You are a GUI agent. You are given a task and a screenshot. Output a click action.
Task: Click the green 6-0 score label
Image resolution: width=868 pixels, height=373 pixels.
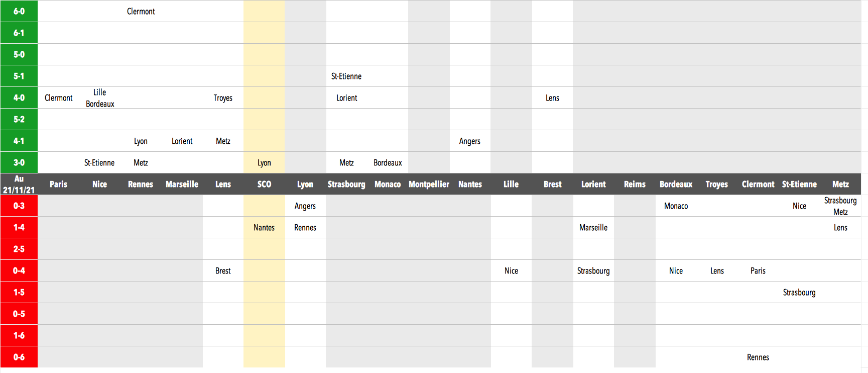coord(19,11)
